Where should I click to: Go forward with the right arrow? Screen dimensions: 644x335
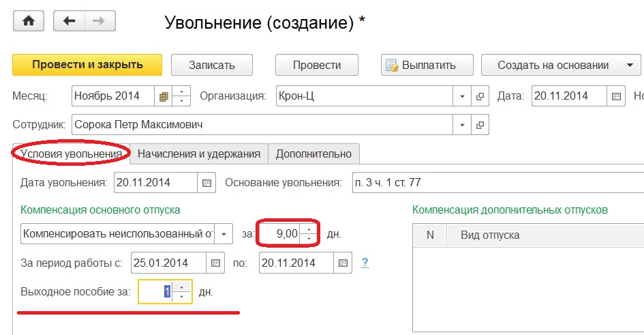coord(98,21)
